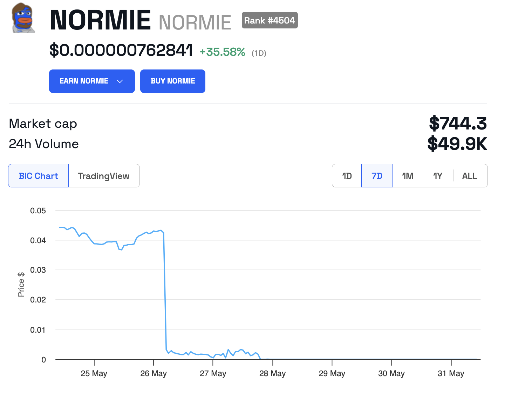This screenshot has width=532, height=393.
Task: Click the 26 May axis marker
Action: tap(154, 373)
